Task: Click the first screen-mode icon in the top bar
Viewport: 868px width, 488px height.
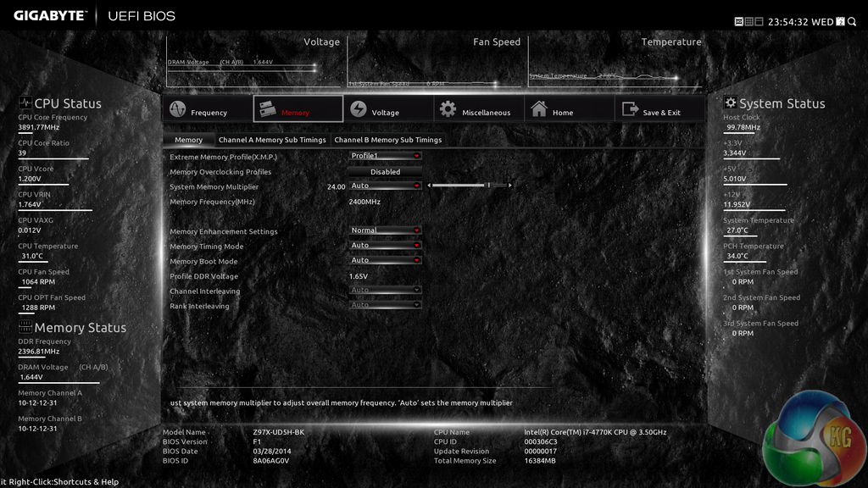Action: point(738,21)
